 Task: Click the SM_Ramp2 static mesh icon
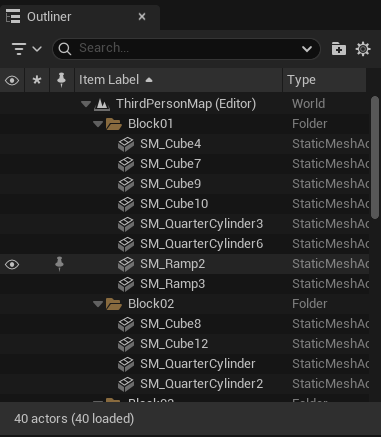[x=126, y=264]
